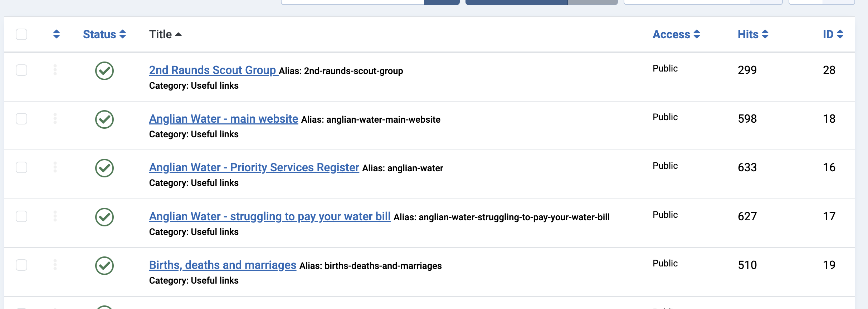Sort list by Hits column
This screenshot has height=309, width=868.
(753, 34)
